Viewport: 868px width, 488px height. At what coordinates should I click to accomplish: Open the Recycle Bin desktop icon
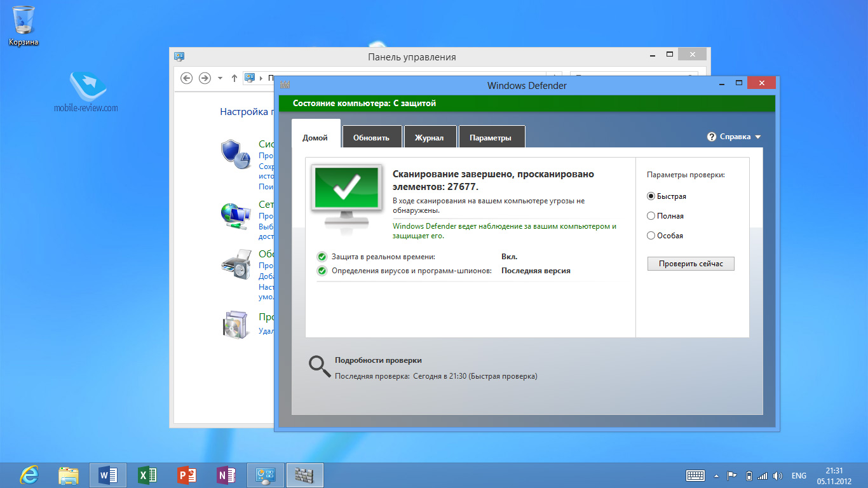click(24, 21)
